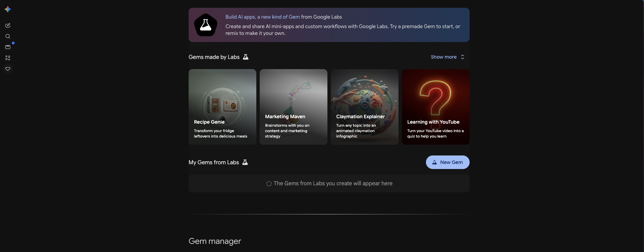Open the Marketing Maven gem card
This screenshot has height=252, width=644.
click(294, 107)
